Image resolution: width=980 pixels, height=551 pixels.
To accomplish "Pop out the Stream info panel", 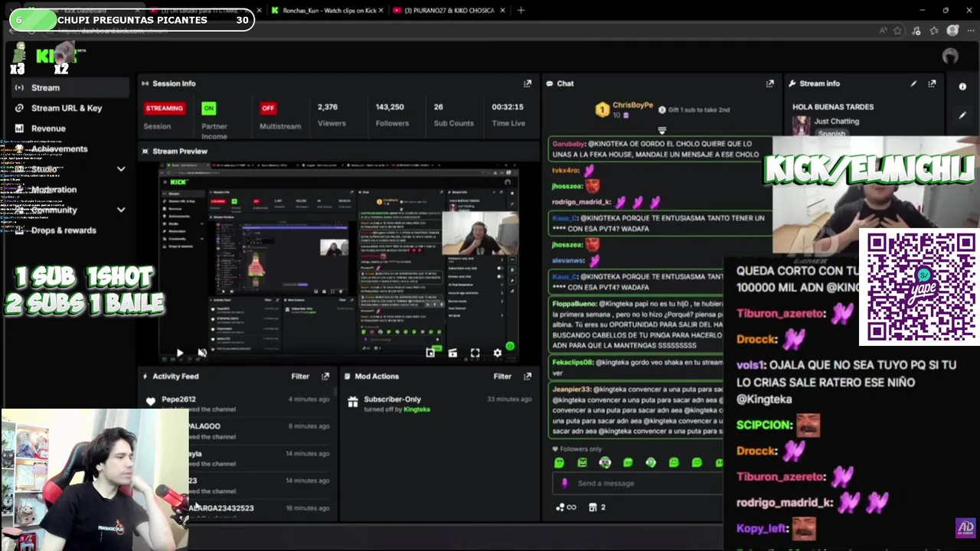I will [x=932, y=83].
